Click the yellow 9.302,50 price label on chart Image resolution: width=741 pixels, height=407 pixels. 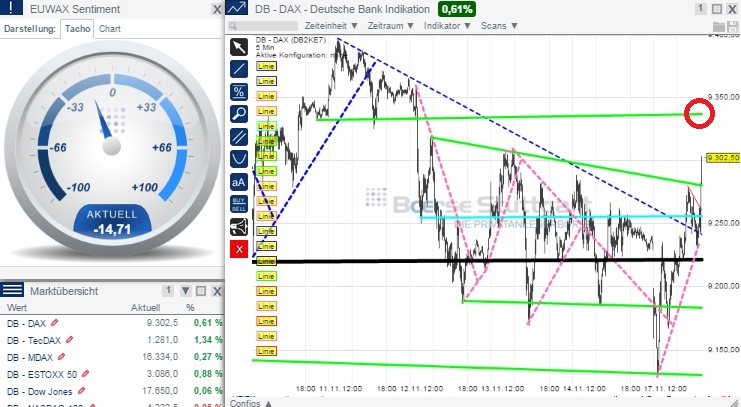(722, 157)
